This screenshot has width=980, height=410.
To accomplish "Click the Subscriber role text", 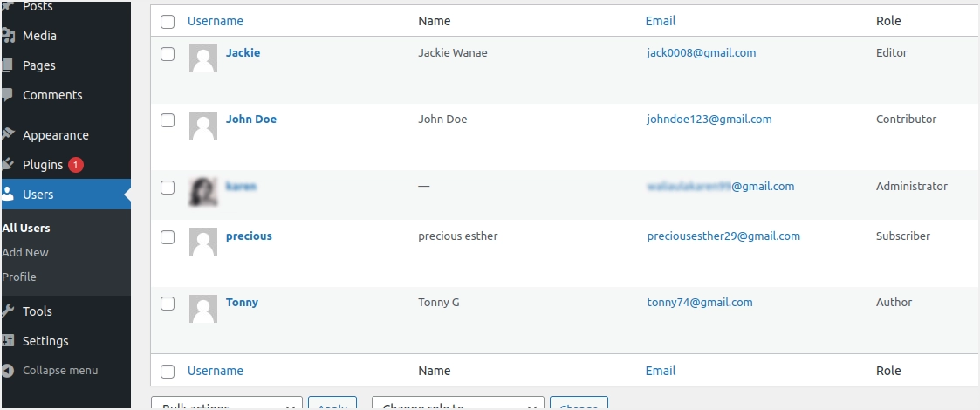I will 903,236.
